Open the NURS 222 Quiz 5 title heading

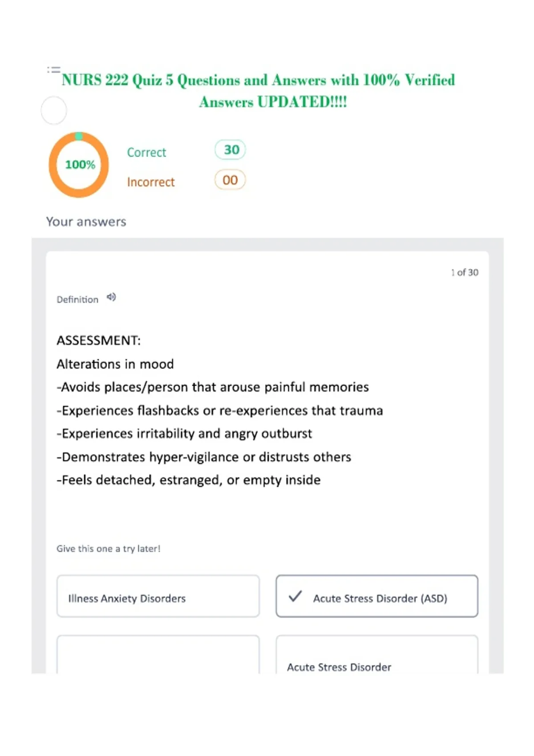[x=259, y=91]
